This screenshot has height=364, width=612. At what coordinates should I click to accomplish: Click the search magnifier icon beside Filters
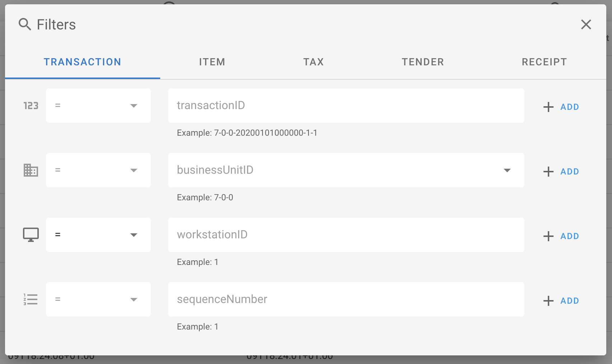[24, 24]
